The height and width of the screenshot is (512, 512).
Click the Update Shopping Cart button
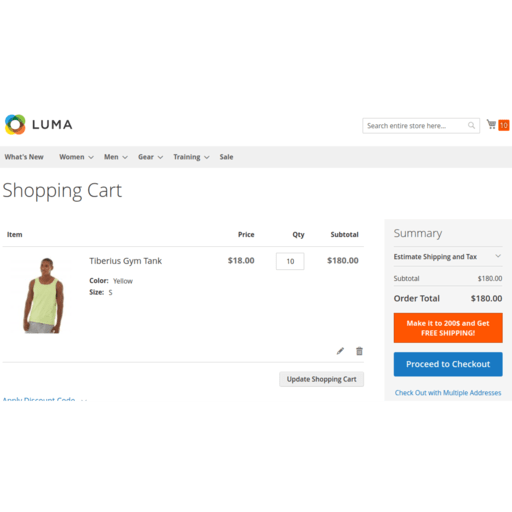(321, 379)
